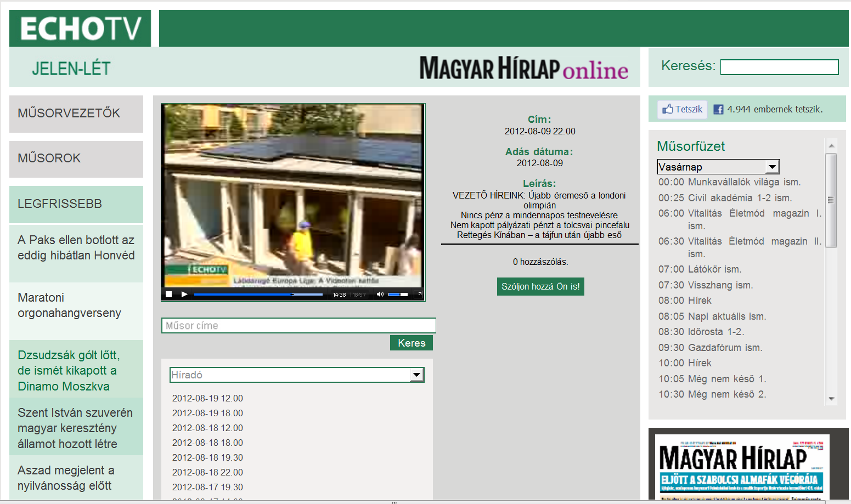Mute the video with speaker icon
The width and height of the screenshot is (851, 504).
[380, 295]
